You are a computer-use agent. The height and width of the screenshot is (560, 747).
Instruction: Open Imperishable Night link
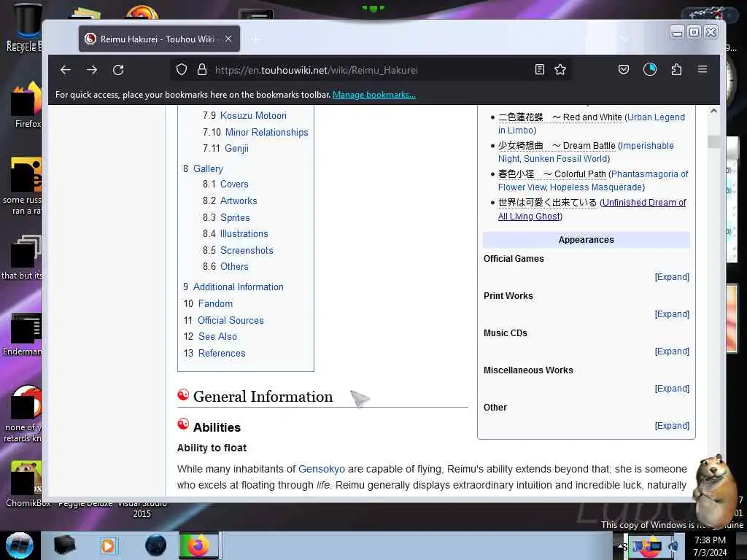pos(646,146)
